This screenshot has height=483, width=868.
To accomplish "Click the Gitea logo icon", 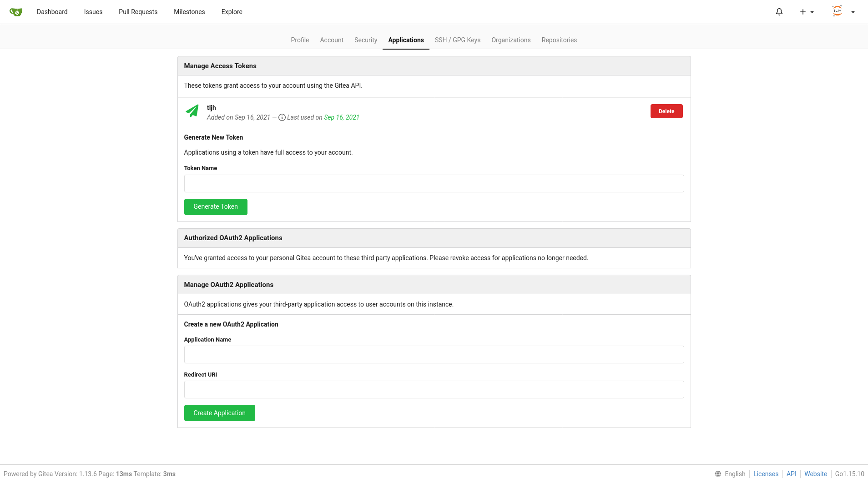I will click(16, 12).
